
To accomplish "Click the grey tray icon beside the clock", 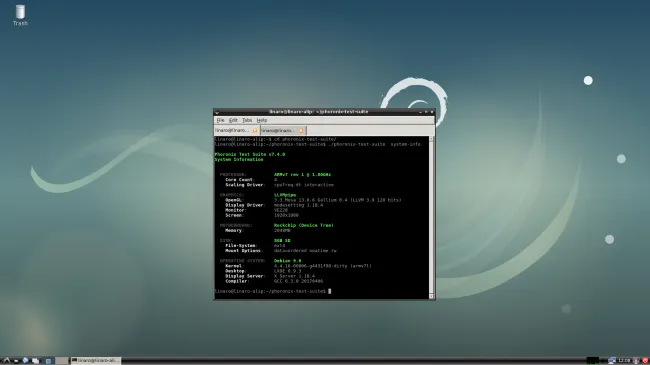I will (x=636, y=360).
